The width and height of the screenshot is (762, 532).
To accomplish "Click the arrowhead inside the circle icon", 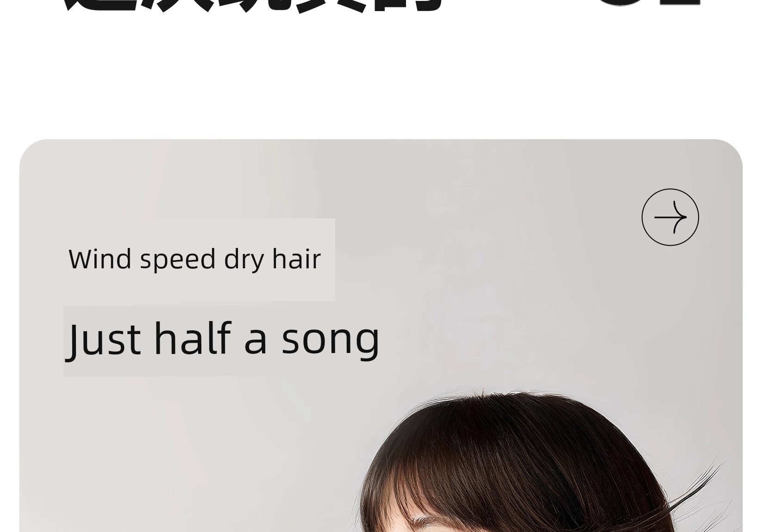I will click(679, 217).
